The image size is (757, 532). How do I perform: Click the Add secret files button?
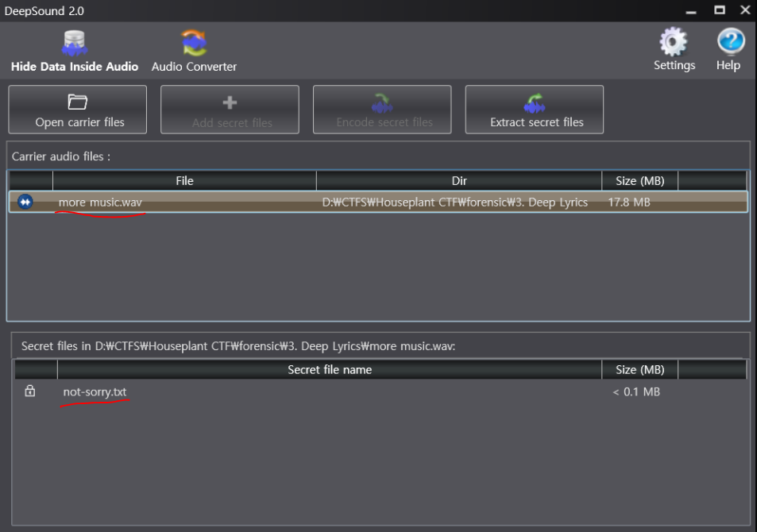click(230, 110)
